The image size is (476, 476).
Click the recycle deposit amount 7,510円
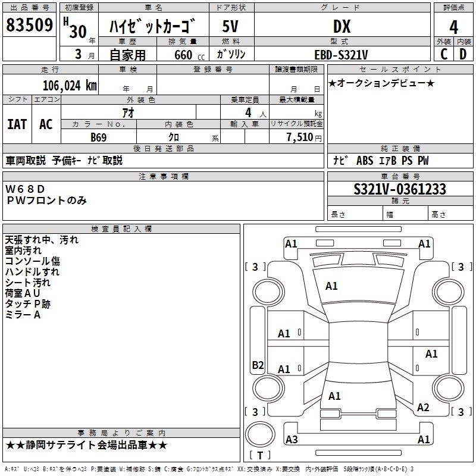(x=304, y=137)
